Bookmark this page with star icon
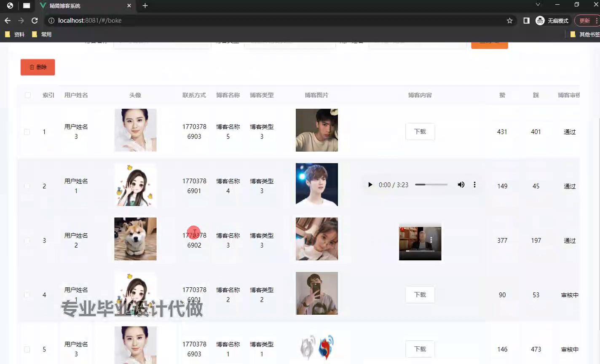Viewport: 600px width, 364px height. [509, 20]
